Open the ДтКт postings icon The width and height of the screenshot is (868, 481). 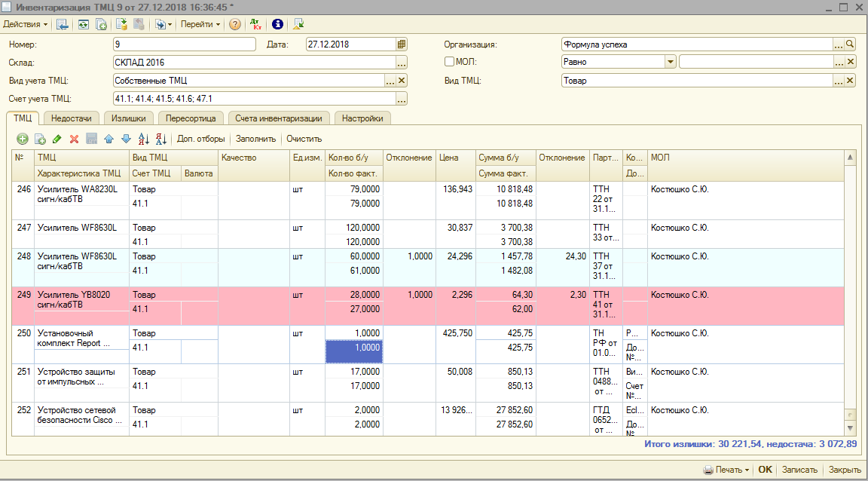coord(255,24)
